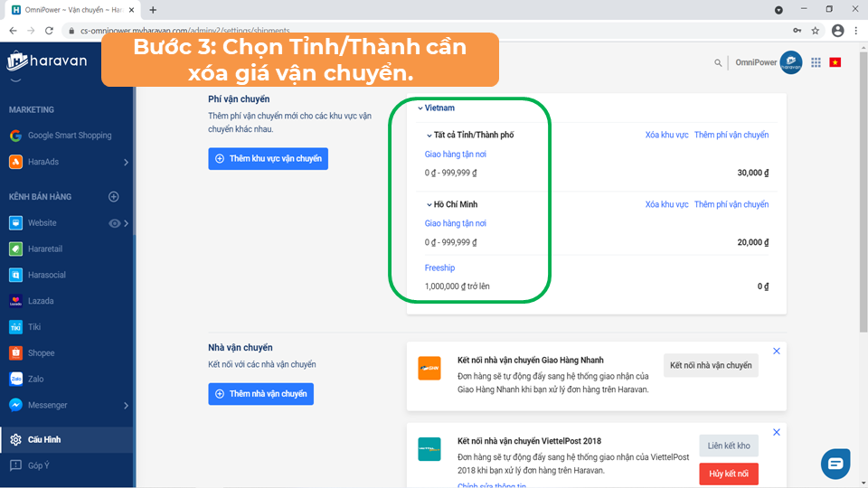This screenshot has width=868, height=488.
Task: Collapse Tất cả Tỉnh/Thành phố zone
Action: 429,136
